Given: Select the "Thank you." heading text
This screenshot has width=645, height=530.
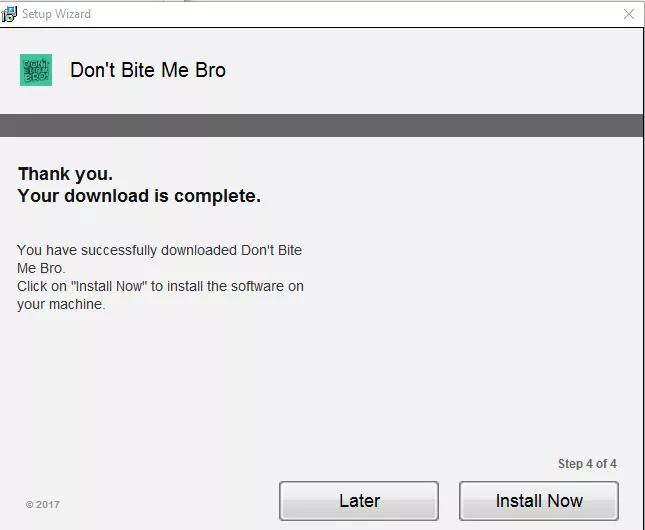Looking at the screenshot, I should click(65, 174).
